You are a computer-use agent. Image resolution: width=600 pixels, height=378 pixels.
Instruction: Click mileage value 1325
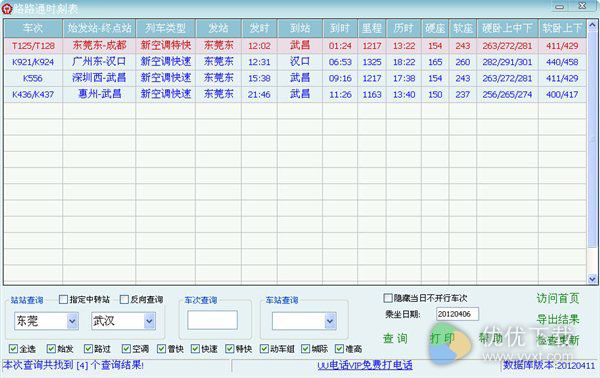pyautogui.click(x=372, y=62)
